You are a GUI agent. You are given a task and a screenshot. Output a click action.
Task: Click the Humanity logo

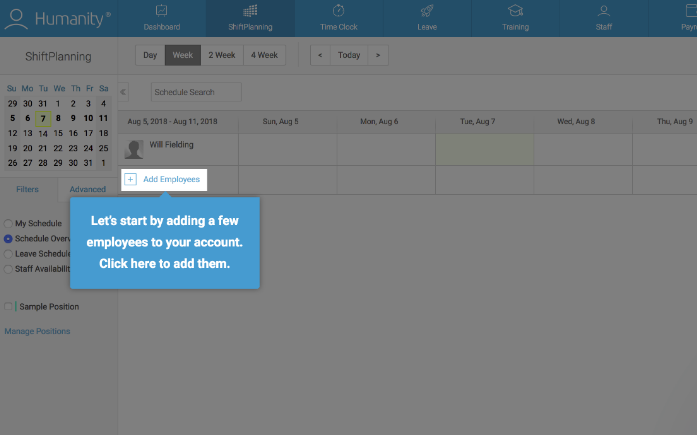pyautogui.click(x=58, y=18)
